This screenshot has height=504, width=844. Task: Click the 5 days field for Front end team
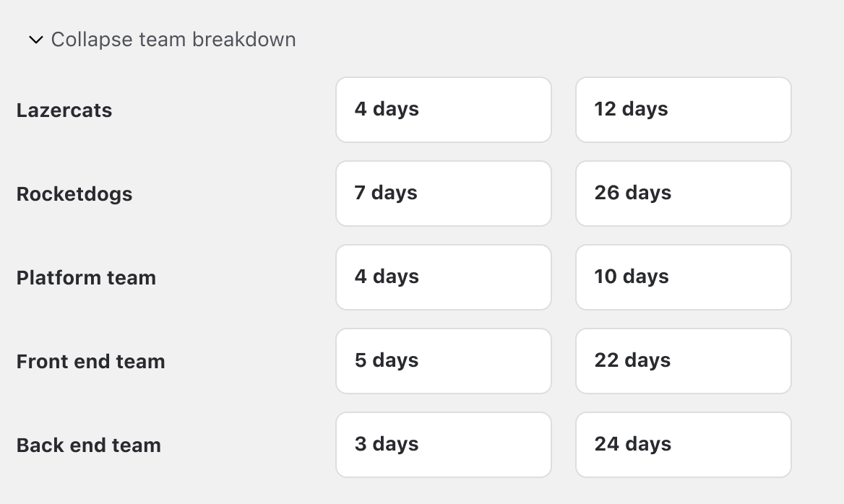point(443,360)
